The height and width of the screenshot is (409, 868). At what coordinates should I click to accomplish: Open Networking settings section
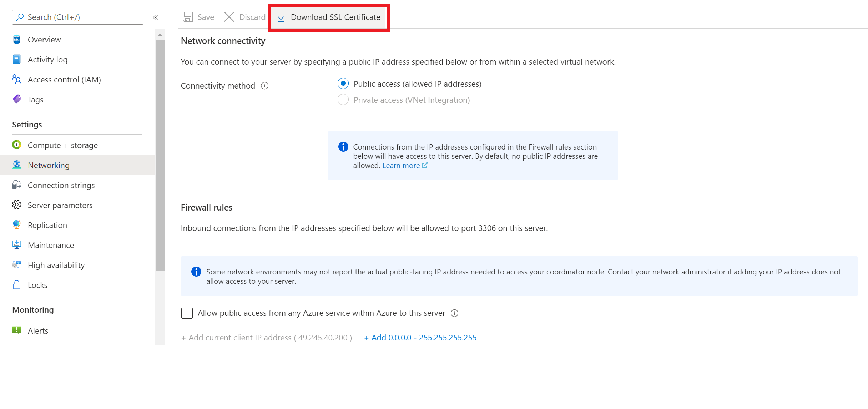pyautogui.click(x=49, y=165)
